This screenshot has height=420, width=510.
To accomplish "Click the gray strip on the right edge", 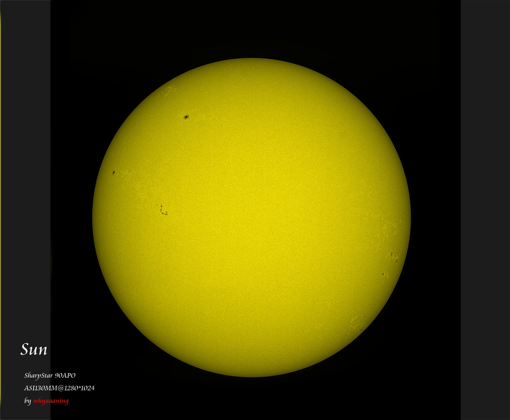I will 485,210.
